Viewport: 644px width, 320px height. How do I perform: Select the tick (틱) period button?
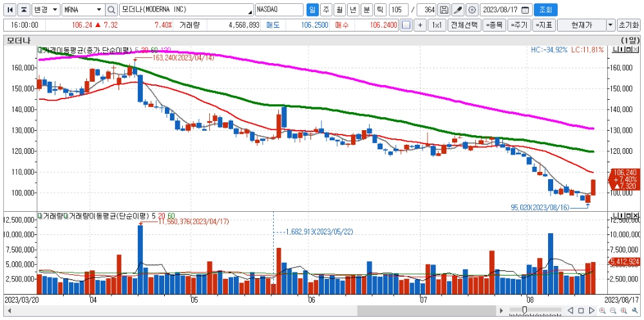point(380,10)
